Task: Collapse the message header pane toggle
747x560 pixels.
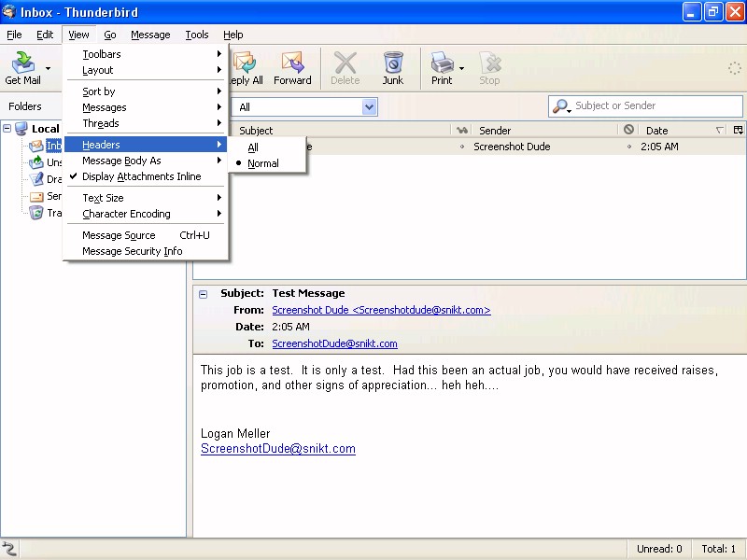Action: coord(204,294)
